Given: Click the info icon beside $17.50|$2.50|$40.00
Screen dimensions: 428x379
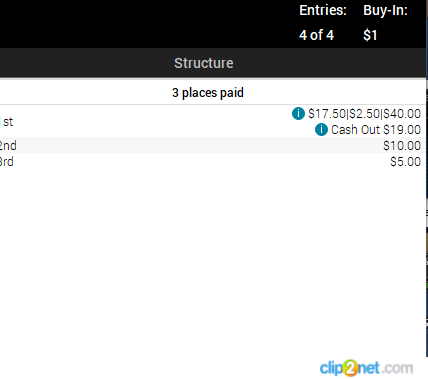Looking at the screenshot, I should click(x=298, y=113).
